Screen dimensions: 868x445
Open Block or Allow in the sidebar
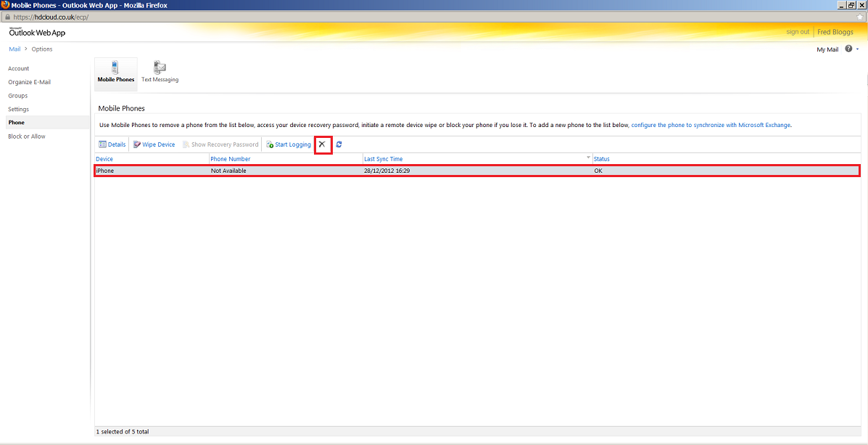coord(27,136)
